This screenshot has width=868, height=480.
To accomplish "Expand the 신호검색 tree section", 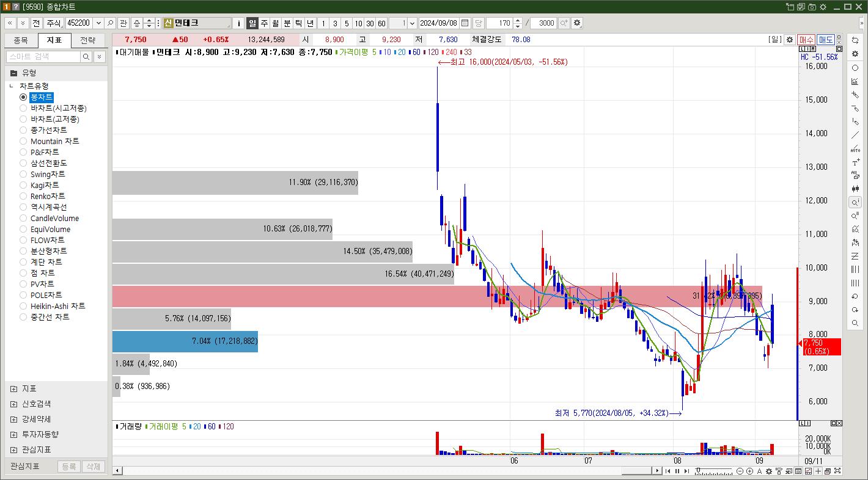I will 13,404.
